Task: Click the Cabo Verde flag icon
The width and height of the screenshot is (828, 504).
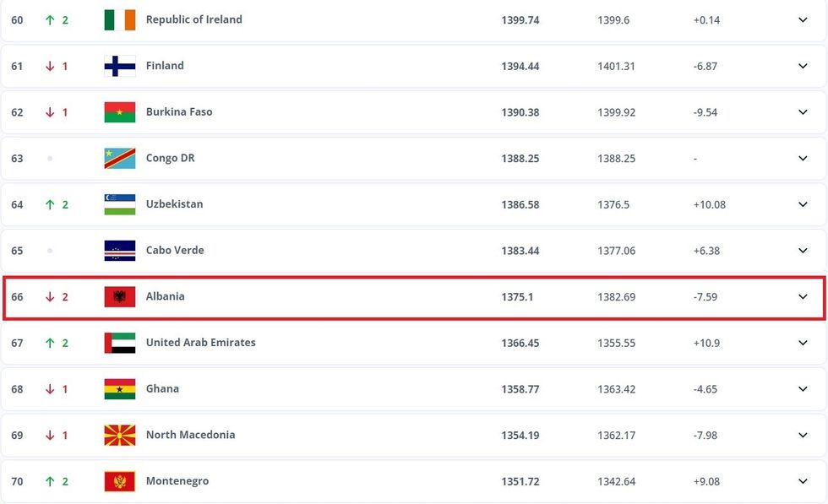Action: tap(119, 251)
